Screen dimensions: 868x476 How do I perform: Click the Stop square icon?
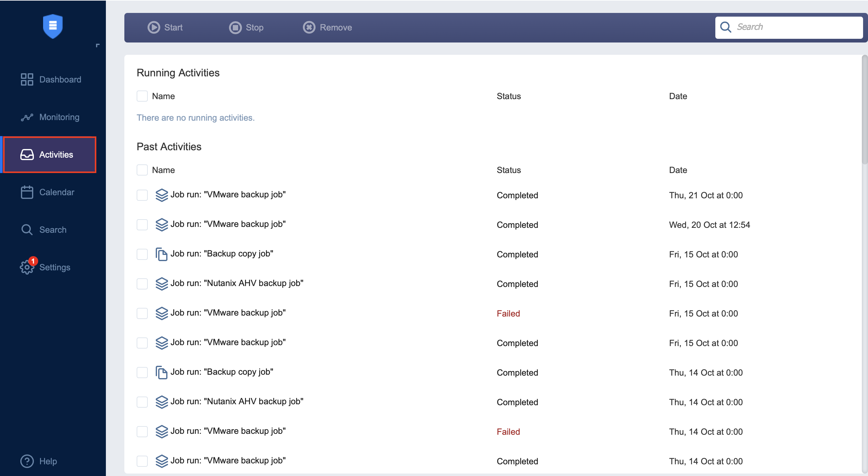[x=235, y=27]
